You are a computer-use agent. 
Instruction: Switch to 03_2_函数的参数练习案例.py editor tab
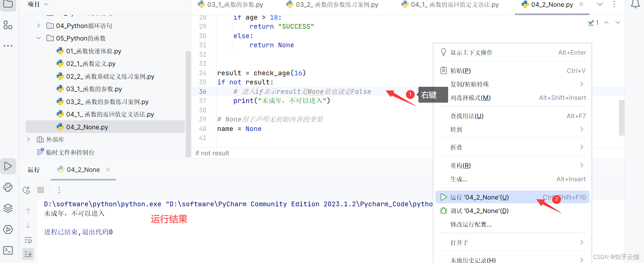[332, 4]
